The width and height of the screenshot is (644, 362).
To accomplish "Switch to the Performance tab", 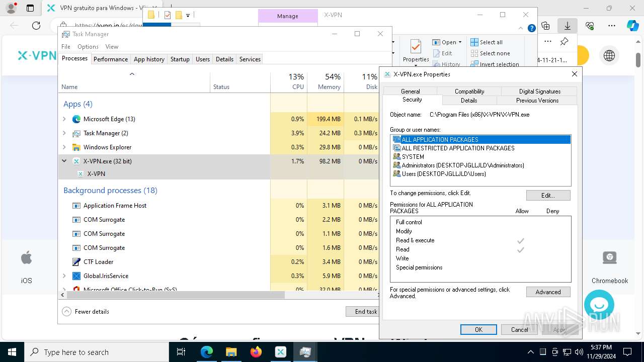I will (x=111, y=59).
